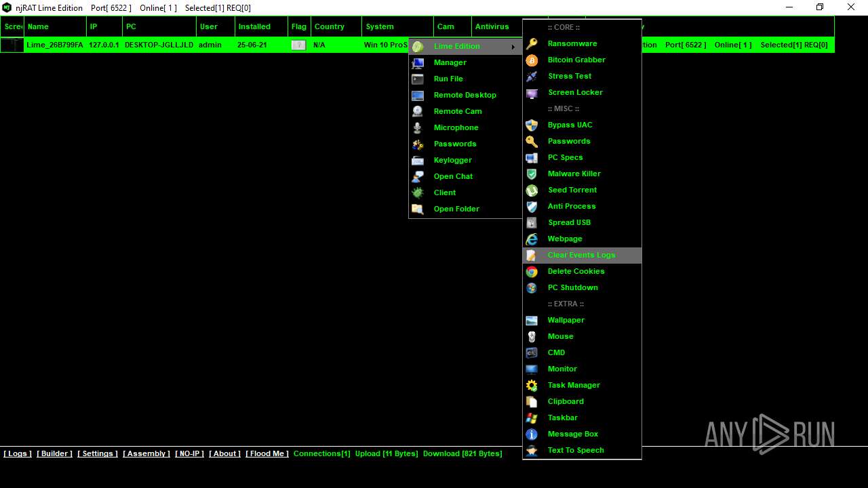Click the Anti Process shield icon
868x488 pixels.
[532, 207]
